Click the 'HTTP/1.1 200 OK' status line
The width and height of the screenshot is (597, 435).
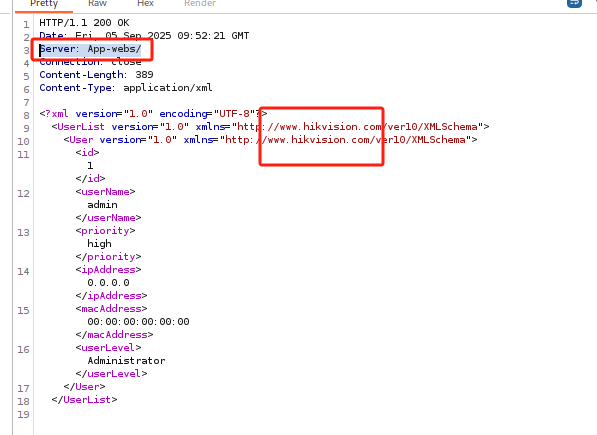84,23
